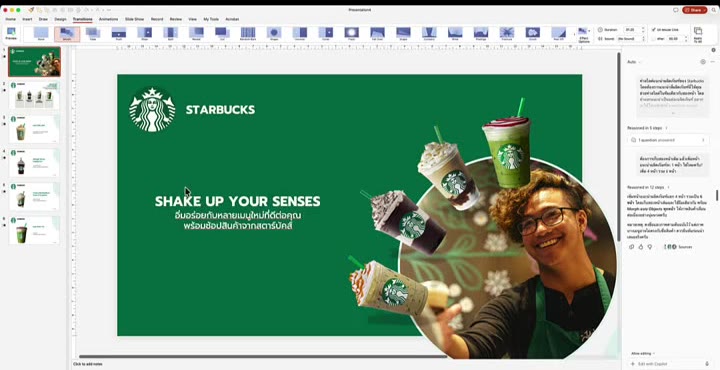Open the Auto mode dropdown in Copilot
720x370 pixels.
634,62
